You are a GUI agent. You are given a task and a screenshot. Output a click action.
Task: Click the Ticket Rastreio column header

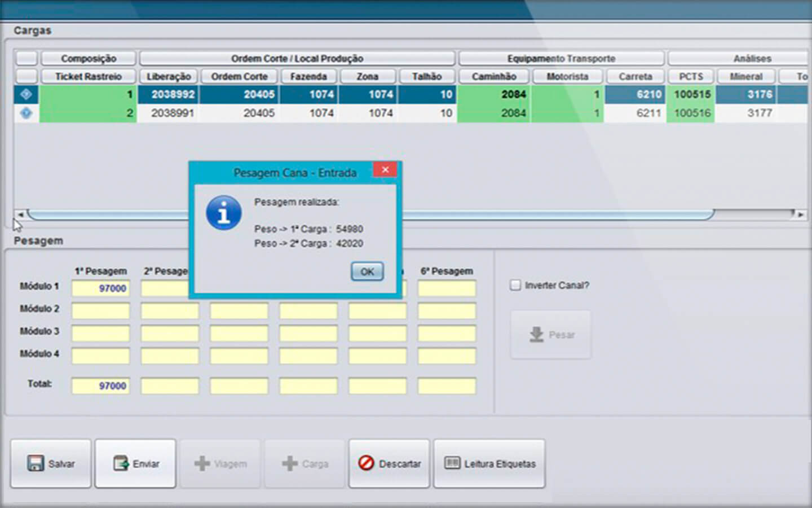click(x=88, y=76)
